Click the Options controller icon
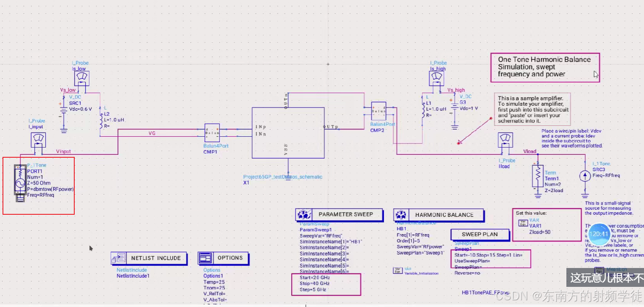This screenshot has height=307, width=644. tap(205, 258)
